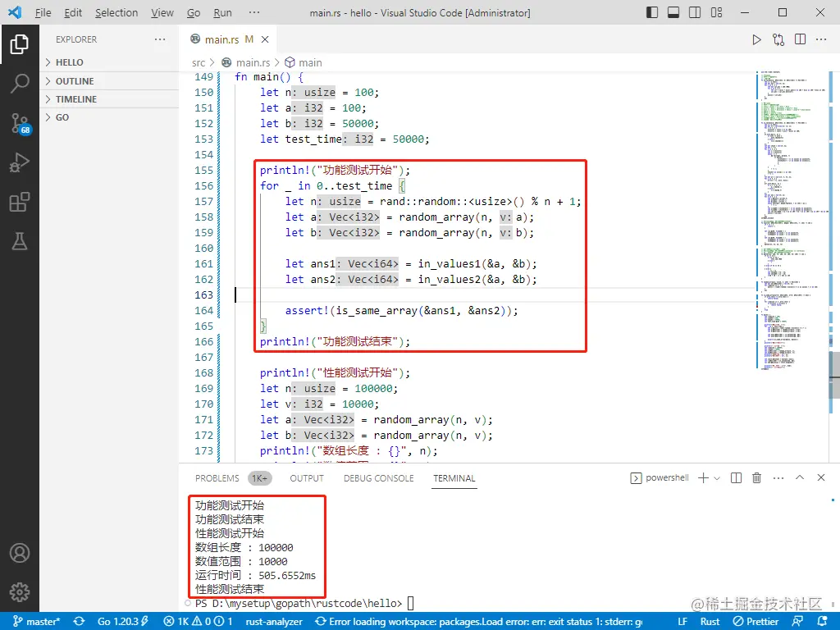Switch to the TERMINAL panel tab
Screen dimensions: 840x630
[454, 478]
